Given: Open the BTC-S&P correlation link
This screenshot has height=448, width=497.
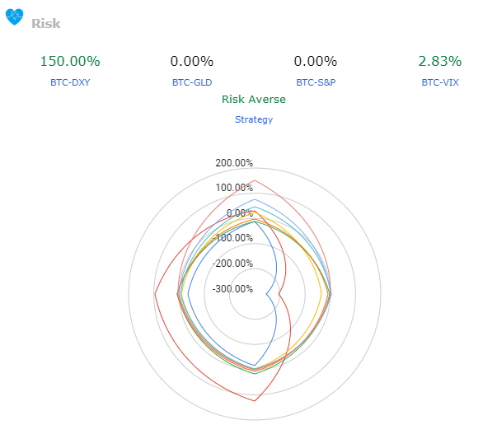Looking at the screenshot, I should click(316, 82).
